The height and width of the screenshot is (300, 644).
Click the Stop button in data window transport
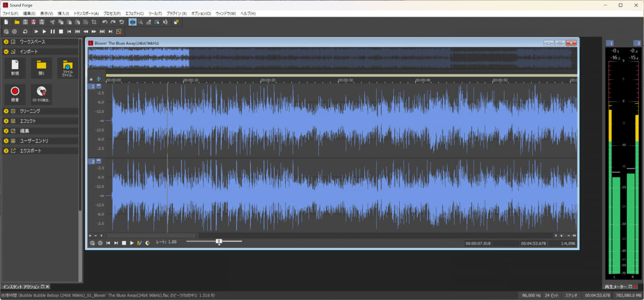pos(124,243)
